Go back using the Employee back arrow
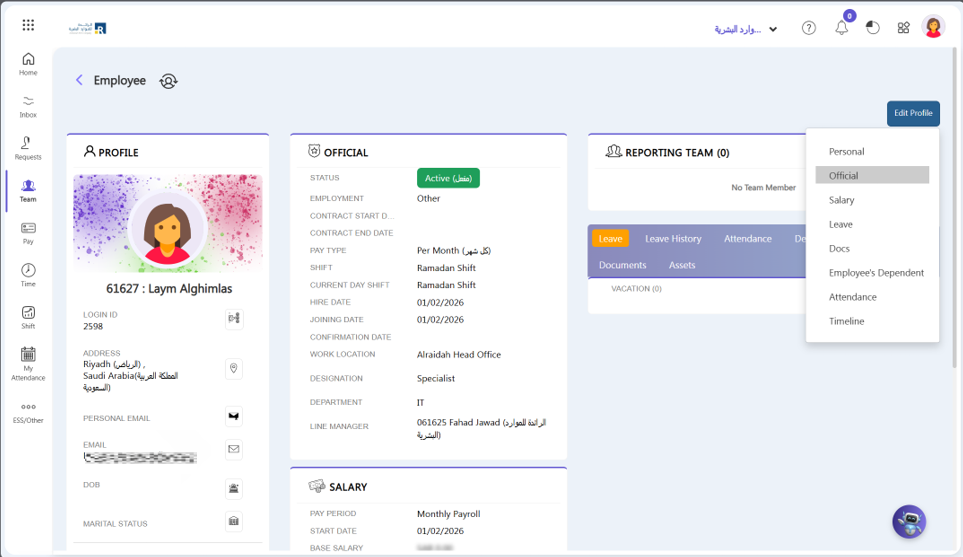The image size is (963, 557). click(x=79, y=80)
